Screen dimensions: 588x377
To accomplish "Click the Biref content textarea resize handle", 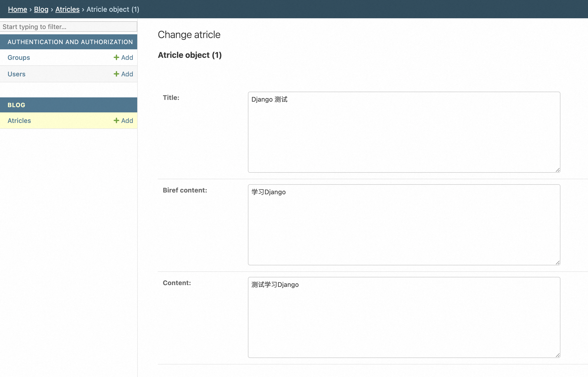I will pos(557,263).
